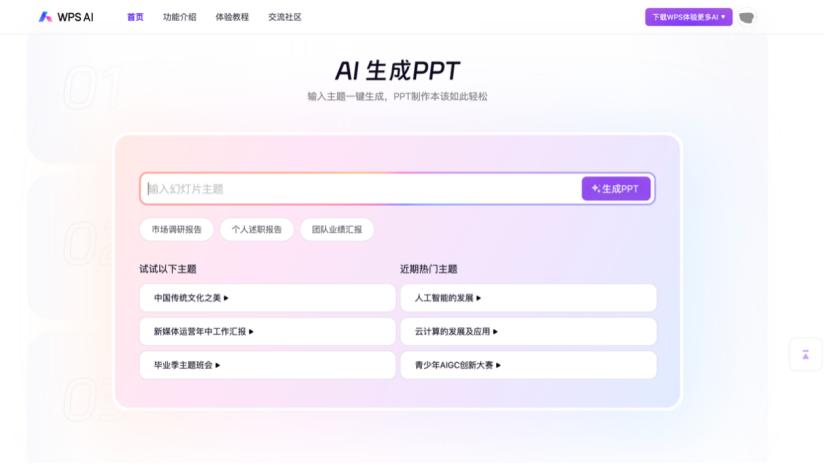Click the arrow after 青少年AIGC创新大赛
The width and height of the screenshot is (828, 466).
(498, 365)
